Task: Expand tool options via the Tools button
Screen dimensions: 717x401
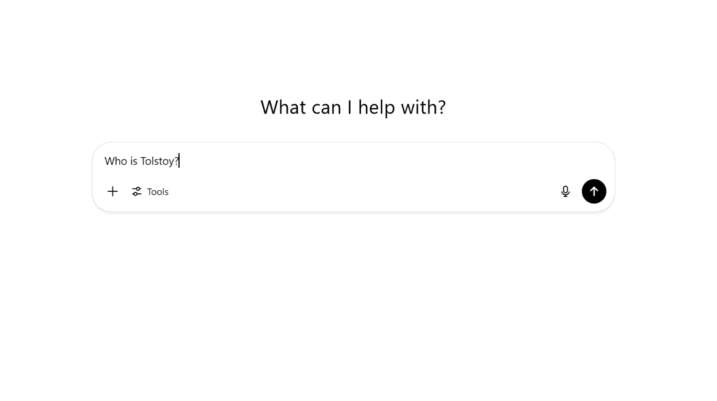Action: coord(150,192)
